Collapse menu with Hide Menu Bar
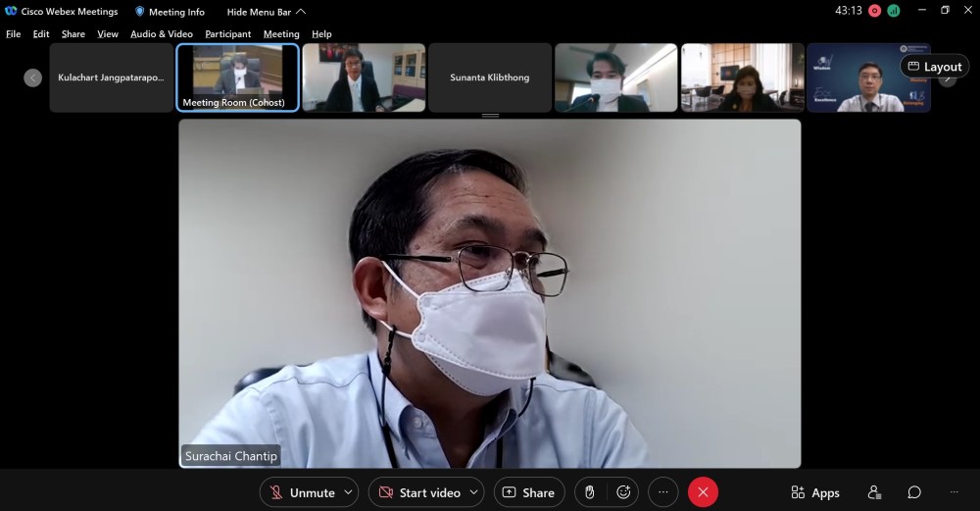The image size is (980, 511). 266,12
